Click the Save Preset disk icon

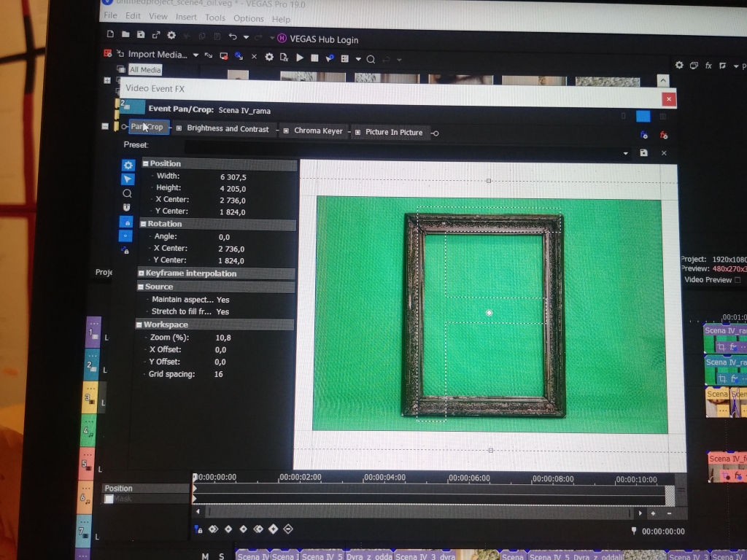coord(643,153)
